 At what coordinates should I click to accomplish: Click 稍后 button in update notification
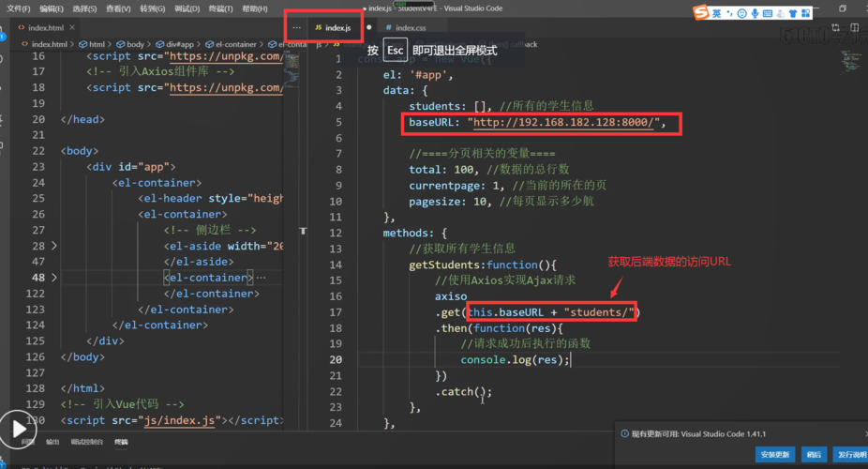tap(814, 455)
